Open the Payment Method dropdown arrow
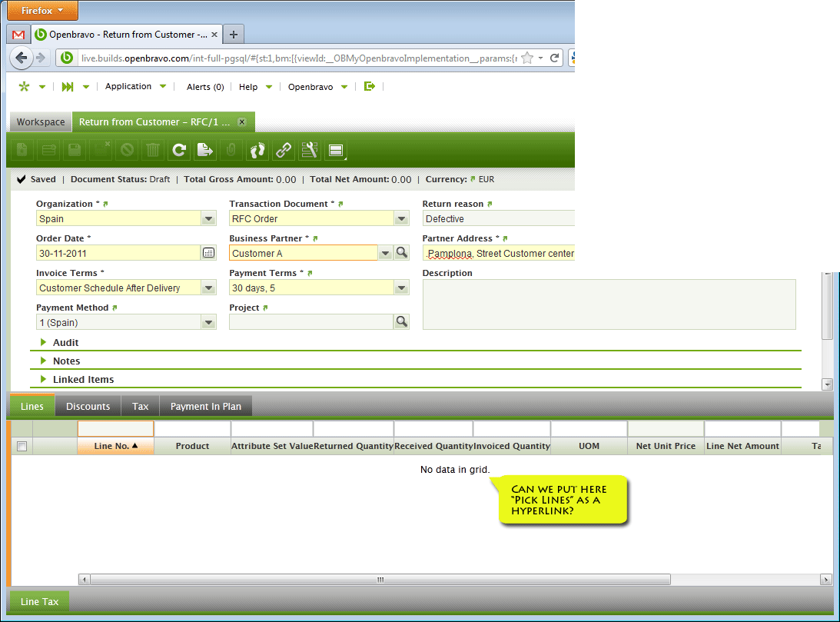 click(x=209, y=322)
